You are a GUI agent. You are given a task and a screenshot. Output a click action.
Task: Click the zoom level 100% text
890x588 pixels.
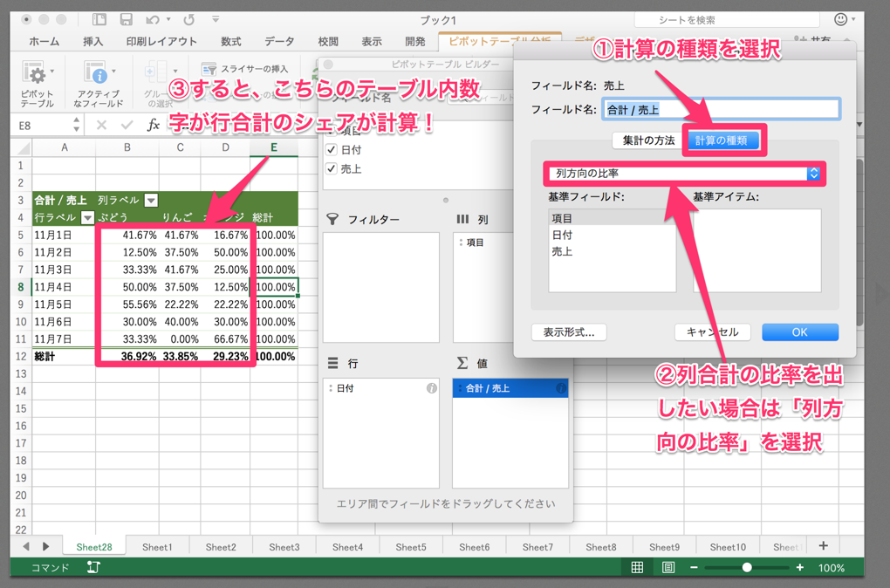pos(831,568)
